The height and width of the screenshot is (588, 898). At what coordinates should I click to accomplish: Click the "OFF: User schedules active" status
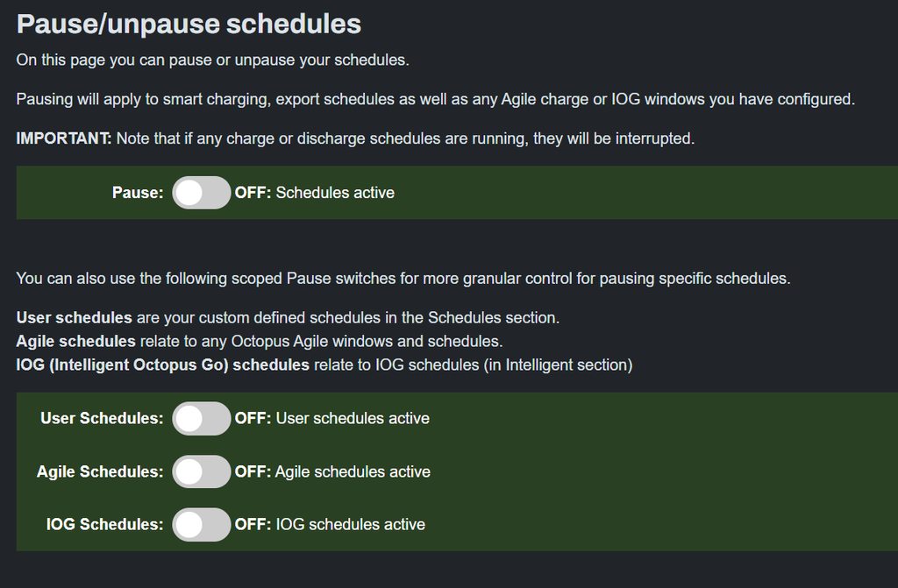click(332, 419)
